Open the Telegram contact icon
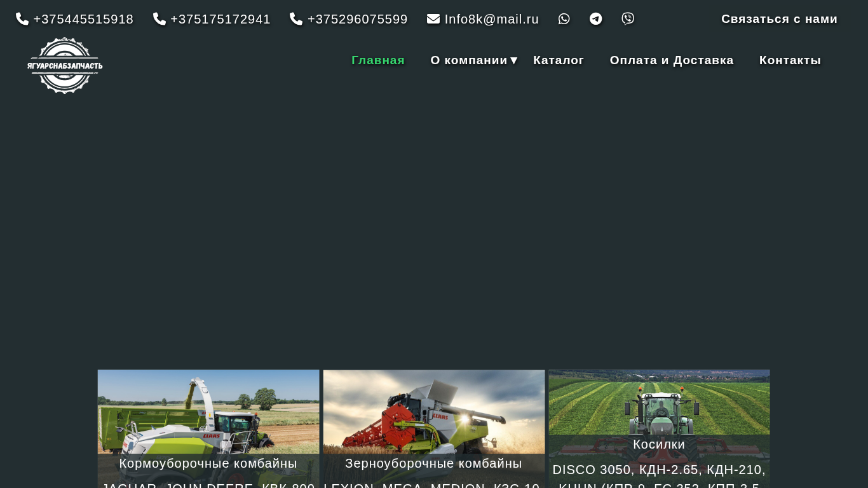This screenshot has width=868, height=488. (x=596, y=19)
